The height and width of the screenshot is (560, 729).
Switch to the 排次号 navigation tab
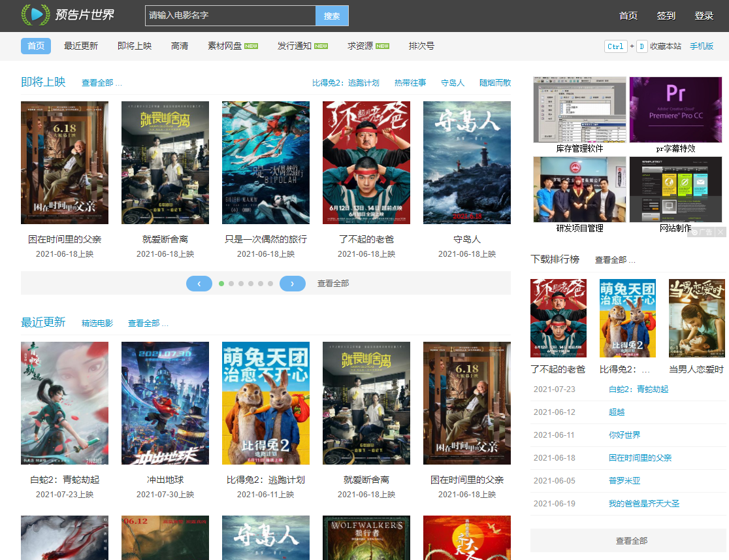pyautogui.click(x=421, y=46)
